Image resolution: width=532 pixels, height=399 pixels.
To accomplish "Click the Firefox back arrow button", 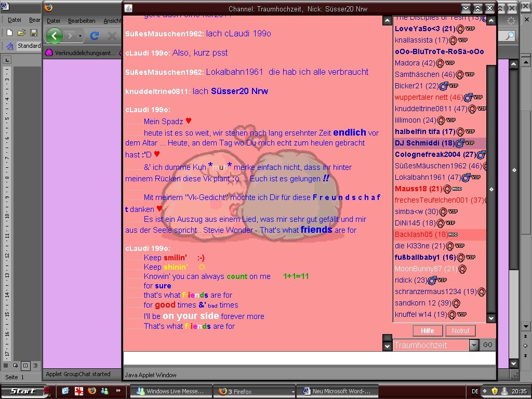I will coord(54,35).
